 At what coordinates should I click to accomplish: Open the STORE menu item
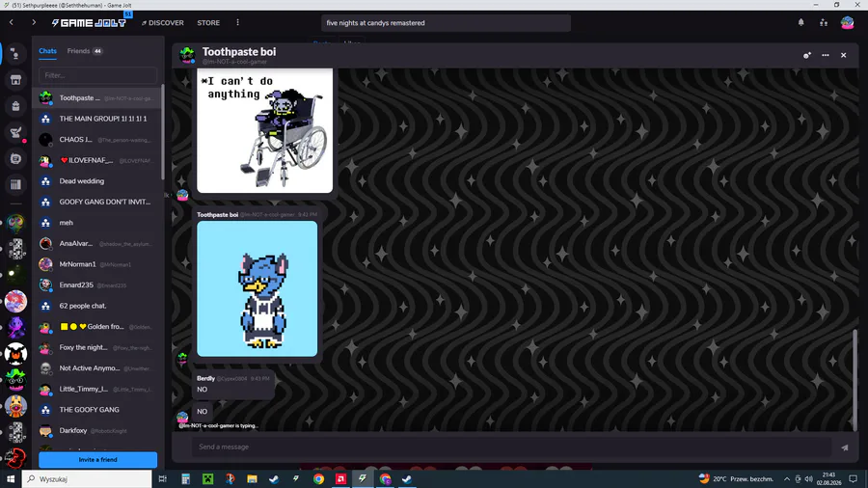(x=208, y=23)
